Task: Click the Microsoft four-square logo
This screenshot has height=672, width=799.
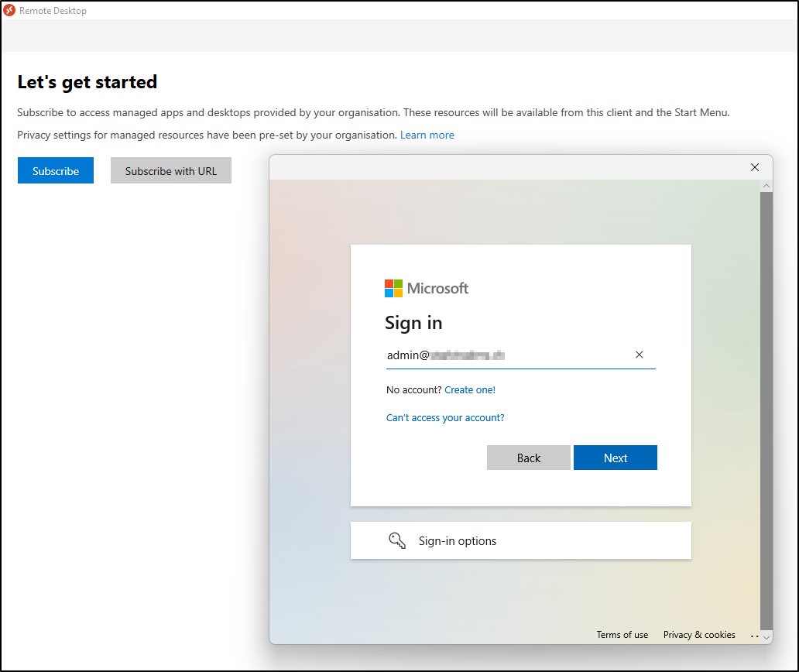Action: 393,288
